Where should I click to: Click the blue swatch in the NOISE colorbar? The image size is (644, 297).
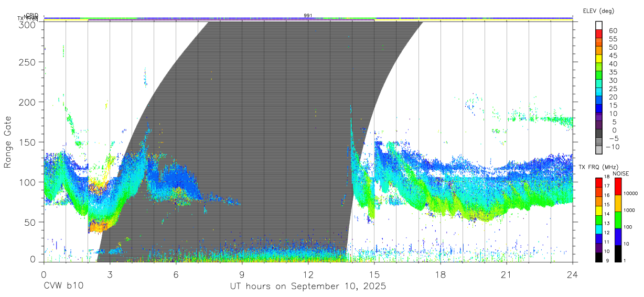(x=618, y=237)
